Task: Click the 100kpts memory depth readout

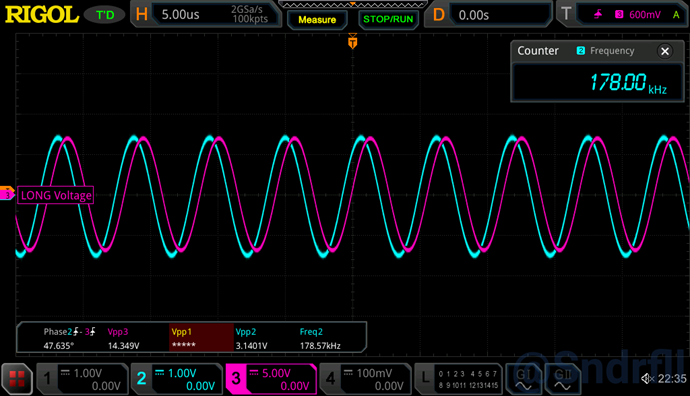Action: click(x=250, y=19)
